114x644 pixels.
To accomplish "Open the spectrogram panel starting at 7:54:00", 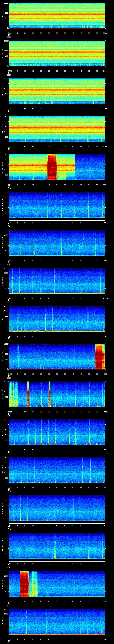I will tap(57, 91).
